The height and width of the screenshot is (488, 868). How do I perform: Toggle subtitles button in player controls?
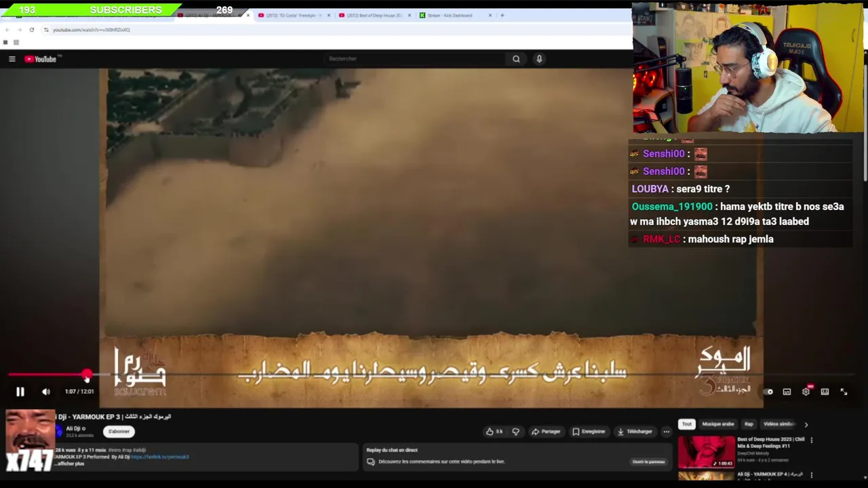click(x=787, y=392)
